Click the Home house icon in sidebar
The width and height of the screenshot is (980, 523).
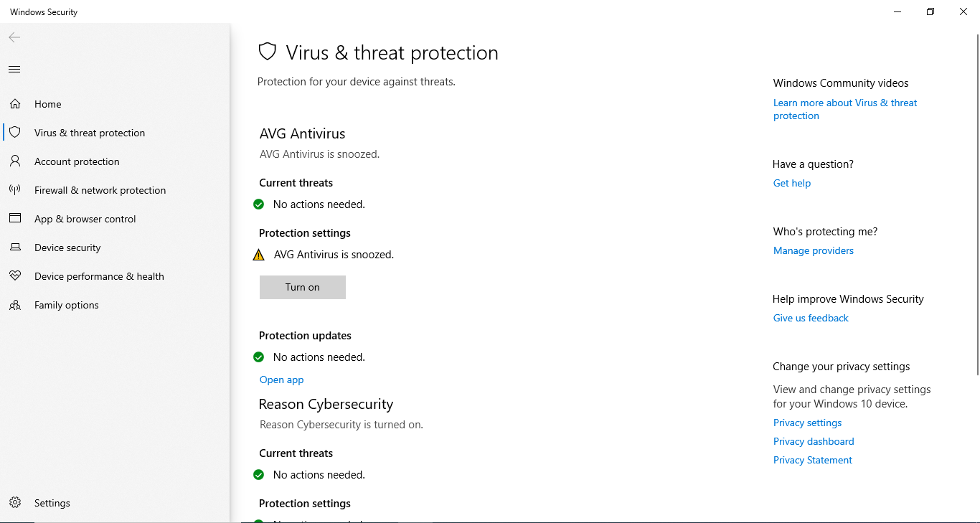point(15,104)
